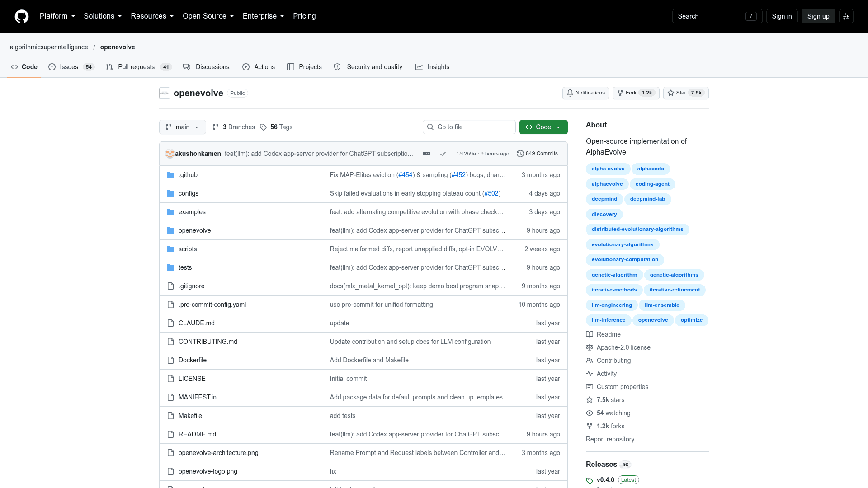
Task: View commit check status checkmark
Action: (x=443, y=154)
